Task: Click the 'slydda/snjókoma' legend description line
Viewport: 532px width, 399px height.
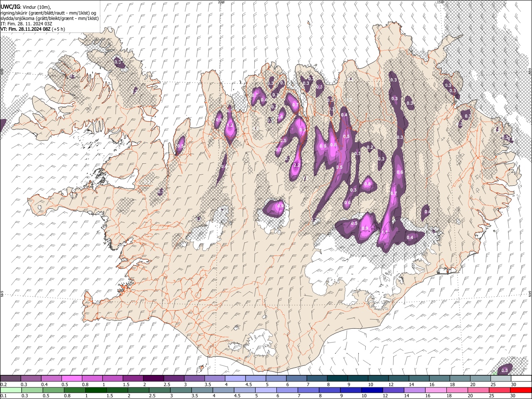Action: coord(49,18)
